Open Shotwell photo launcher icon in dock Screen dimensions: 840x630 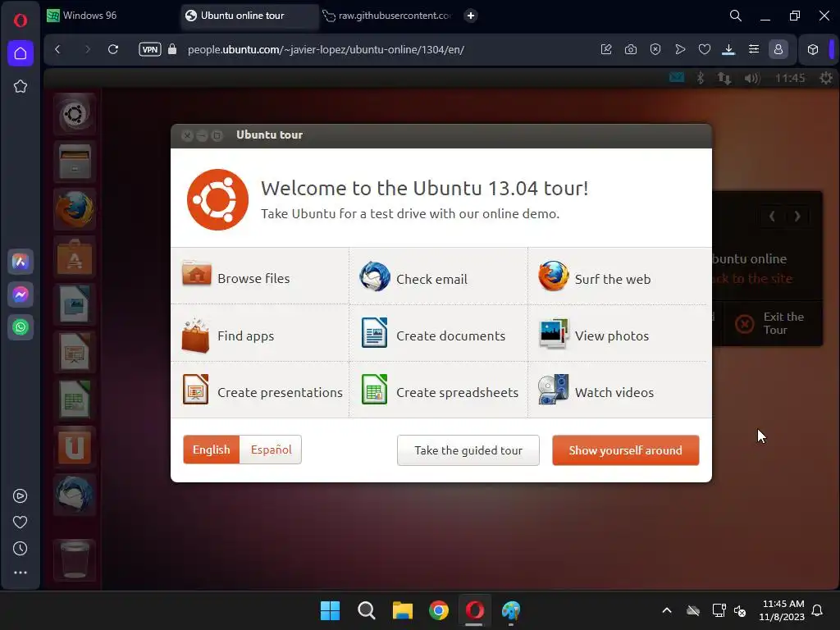coord(75,304)
